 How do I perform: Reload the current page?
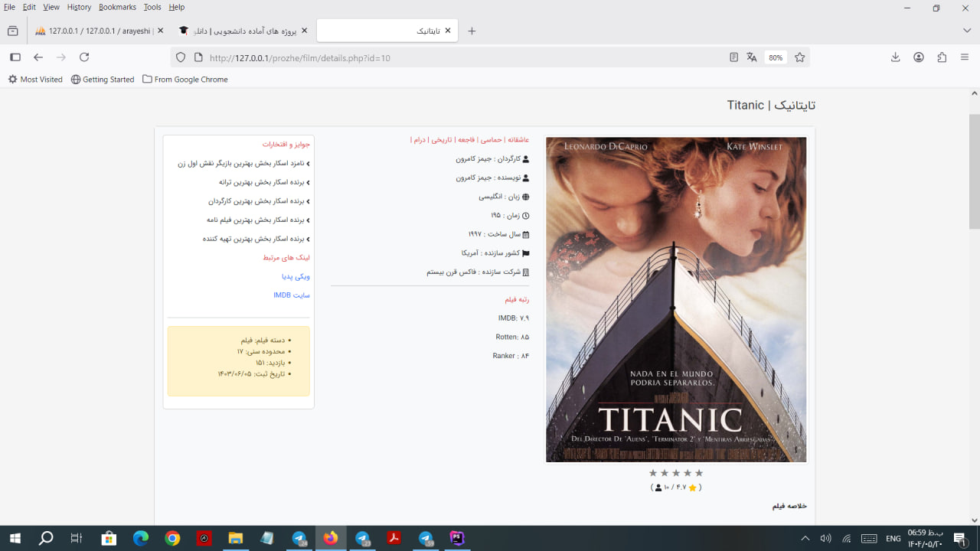point(84,57)
